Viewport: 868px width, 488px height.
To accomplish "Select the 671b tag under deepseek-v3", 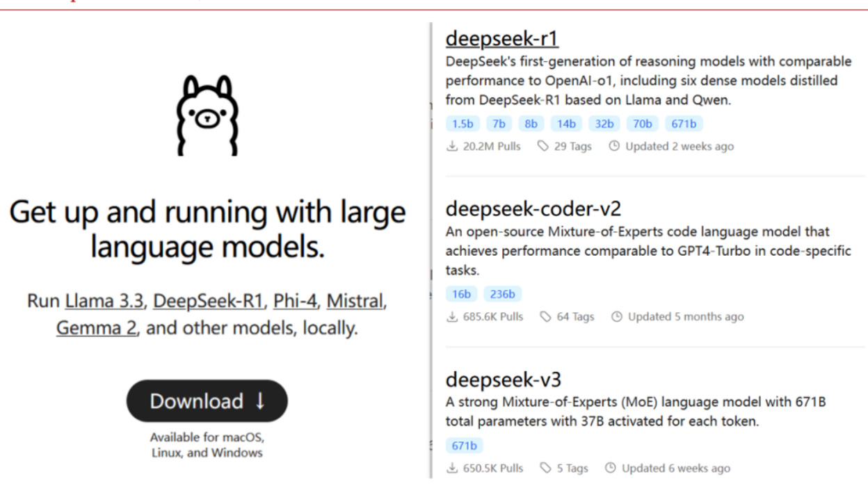I will (x=465, y=446).
